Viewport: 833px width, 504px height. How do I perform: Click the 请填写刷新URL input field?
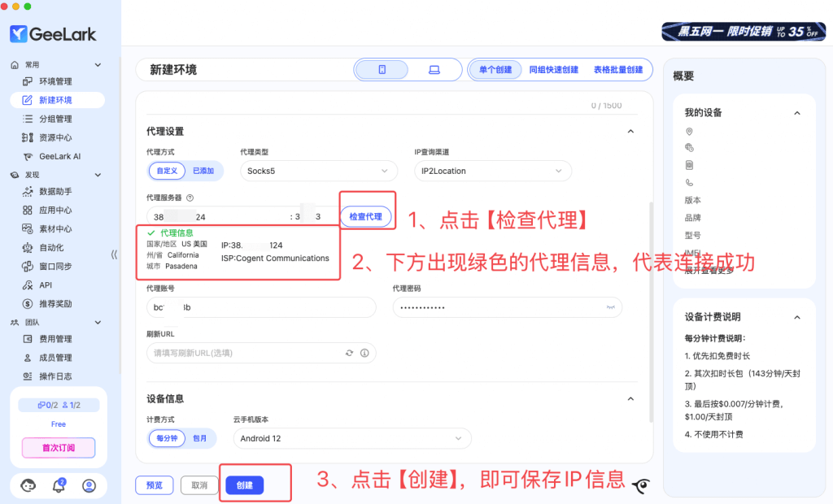[244, 353]
